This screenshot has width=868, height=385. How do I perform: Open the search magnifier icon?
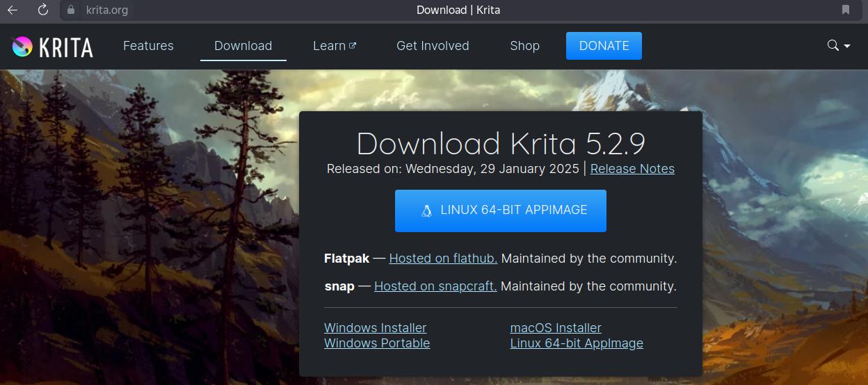pos(833,46)
